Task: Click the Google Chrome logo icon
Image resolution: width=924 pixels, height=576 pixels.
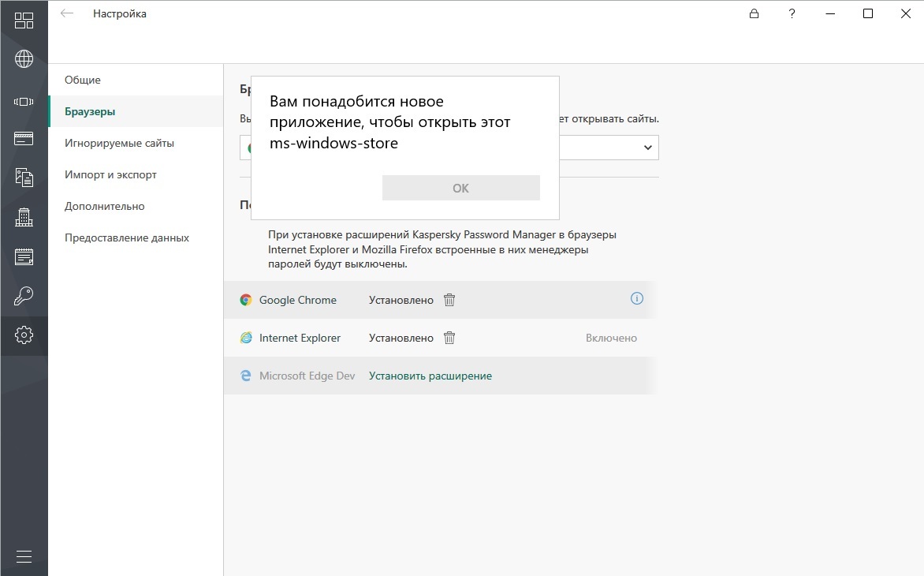Action: (246, 300)
